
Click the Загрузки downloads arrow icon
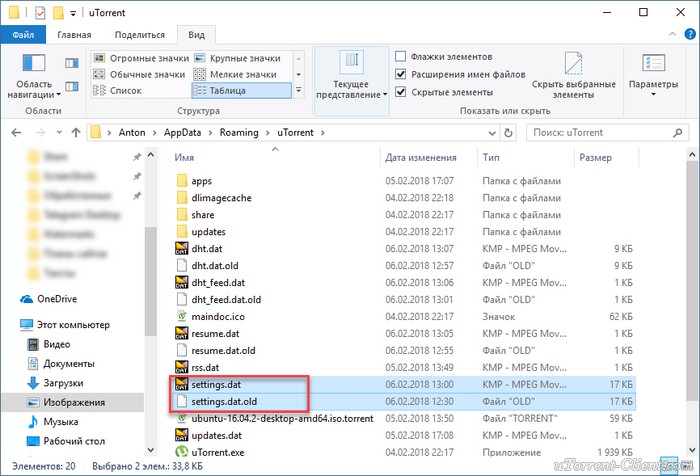tap(33, 383)
